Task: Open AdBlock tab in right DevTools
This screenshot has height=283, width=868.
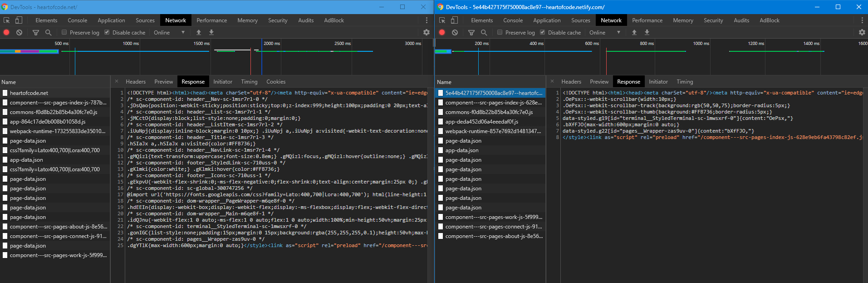Action: point(770,20)
